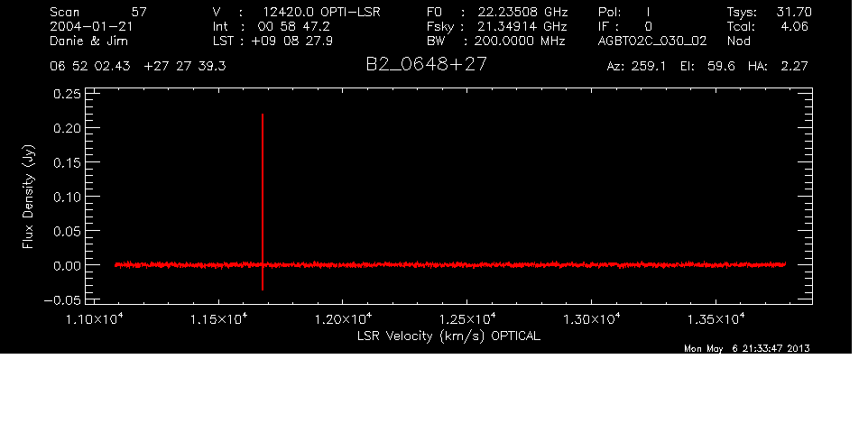Click the y-axis tick label 0.25
This screenshot has height=442, width=868.
(x=67, y=94)
